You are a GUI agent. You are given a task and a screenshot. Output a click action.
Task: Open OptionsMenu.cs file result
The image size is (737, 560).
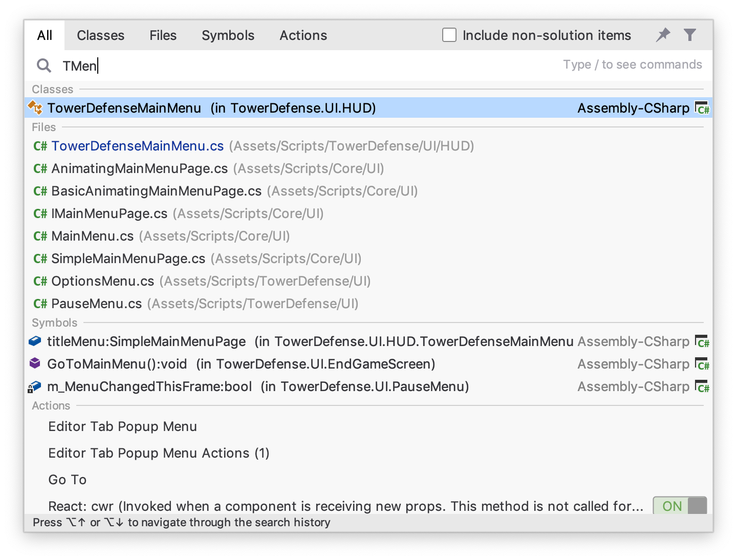coord(368,281)
